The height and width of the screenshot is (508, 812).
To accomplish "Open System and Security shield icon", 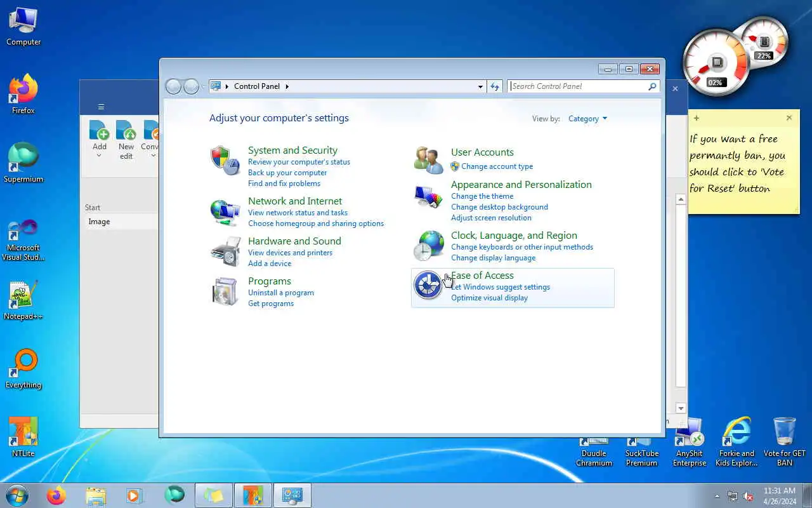I will (225, 159).
